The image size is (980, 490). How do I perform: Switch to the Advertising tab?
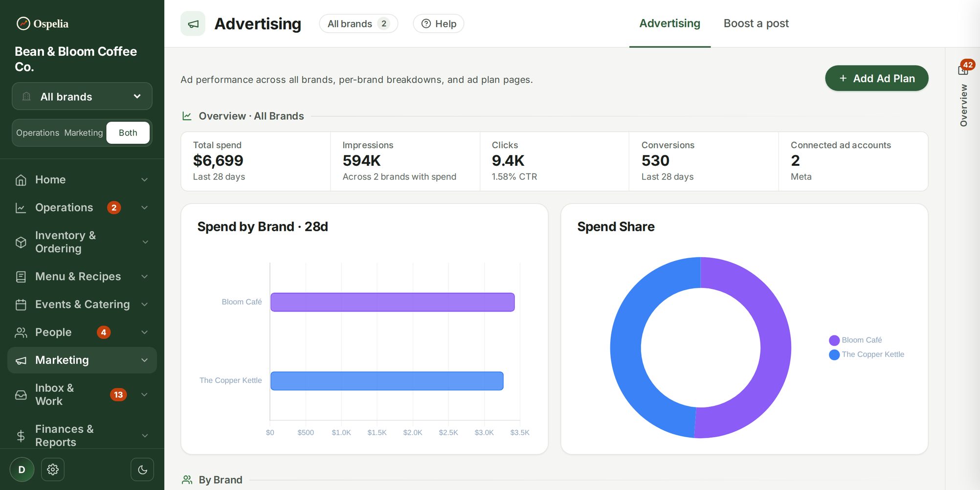(x=670, y=23)
